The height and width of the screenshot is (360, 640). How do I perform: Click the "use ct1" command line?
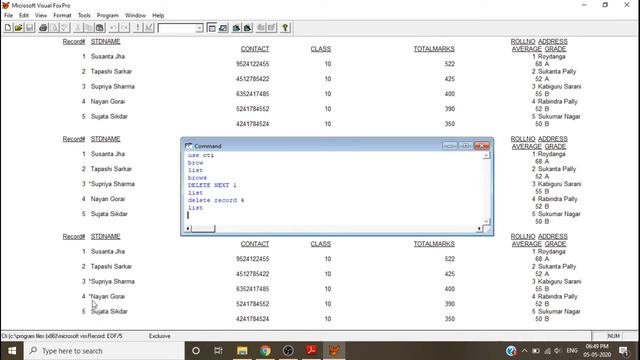(x=200, y=156)
